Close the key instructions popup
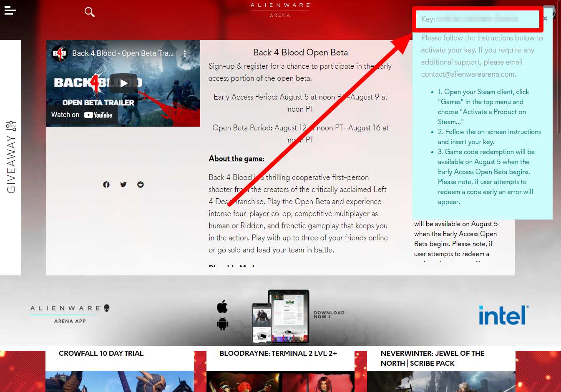Viewport: 561px width, 392px height. pyautogui.click(x=545, y=19)
